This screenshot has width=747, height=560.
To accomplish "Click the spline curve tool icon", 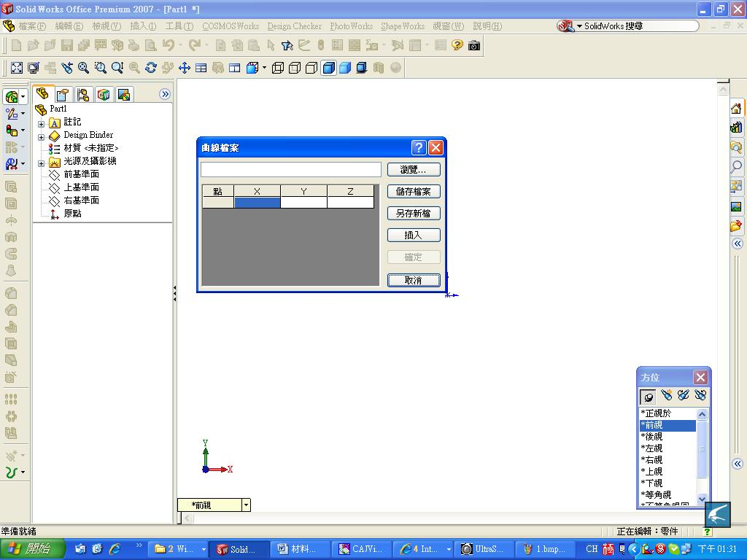I will [12, 472].
